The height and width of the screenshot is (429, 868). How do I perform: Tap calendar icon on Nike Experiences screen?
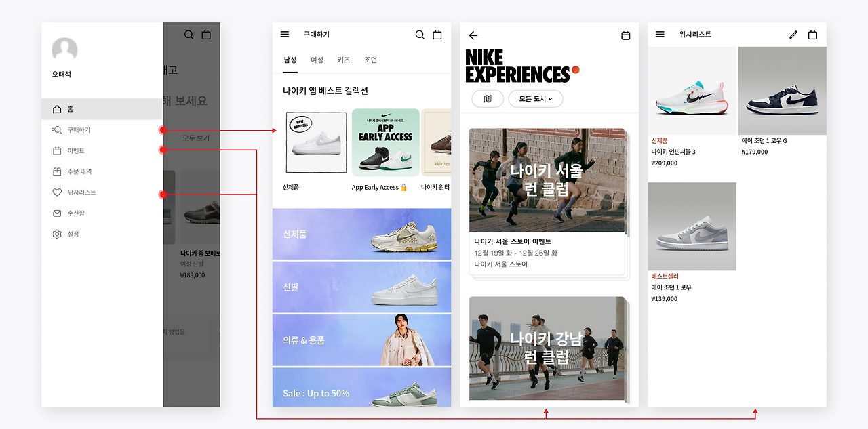(626, 35)
